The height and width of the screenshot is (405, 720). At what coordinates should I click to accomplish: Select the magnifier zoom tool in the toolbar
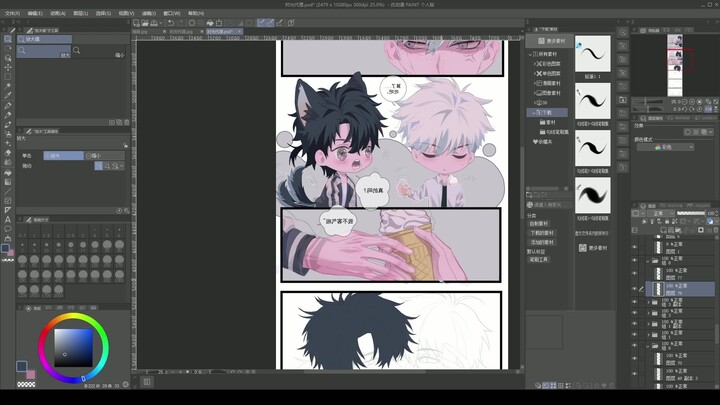pos(8,39)
